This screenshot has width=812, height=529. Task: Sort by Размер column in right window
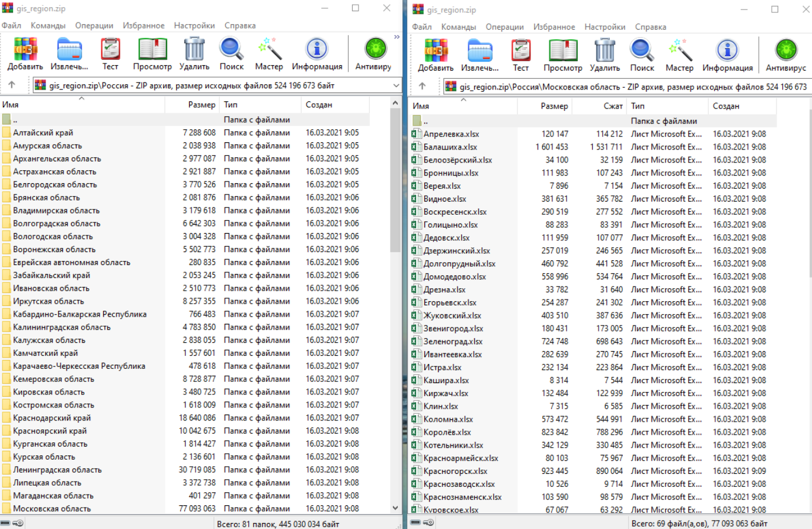pyautogui.click(x=545, y=106)
